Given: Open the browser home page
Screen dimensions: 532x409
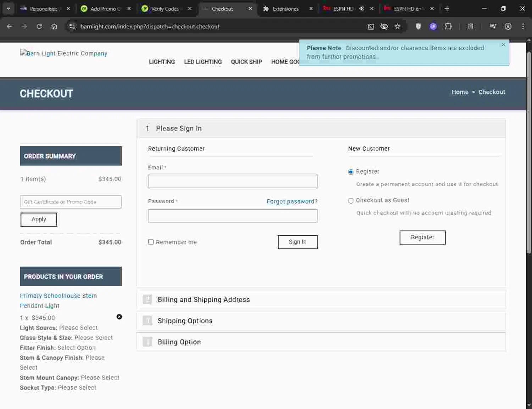Looking at the screenshot, I should click(x=54, y=27).
